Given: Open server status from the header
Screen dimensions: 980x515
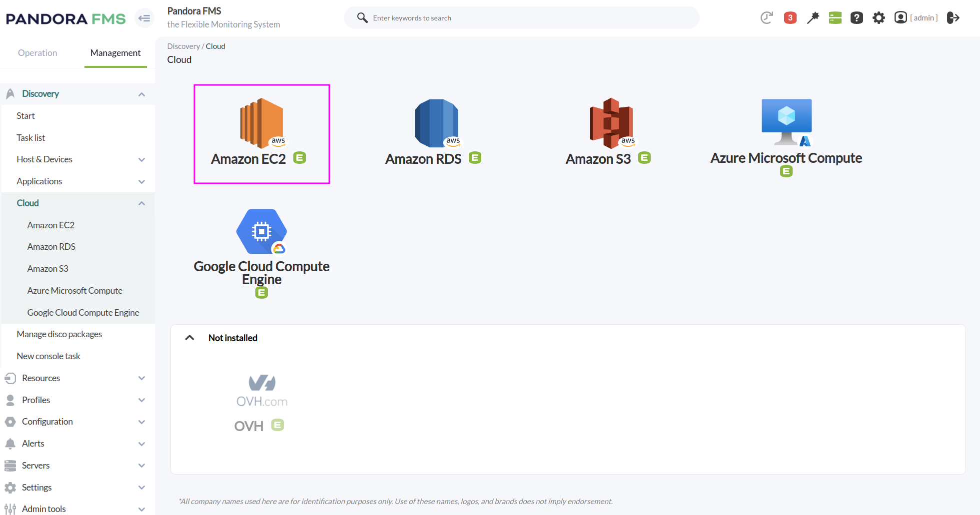Looking at the screenshot, I should click(x=835, y=17).
